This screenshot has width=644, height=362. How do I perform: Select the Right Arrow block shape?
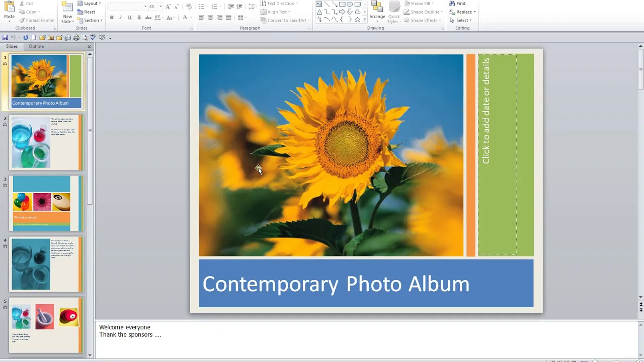click(342, 12)
